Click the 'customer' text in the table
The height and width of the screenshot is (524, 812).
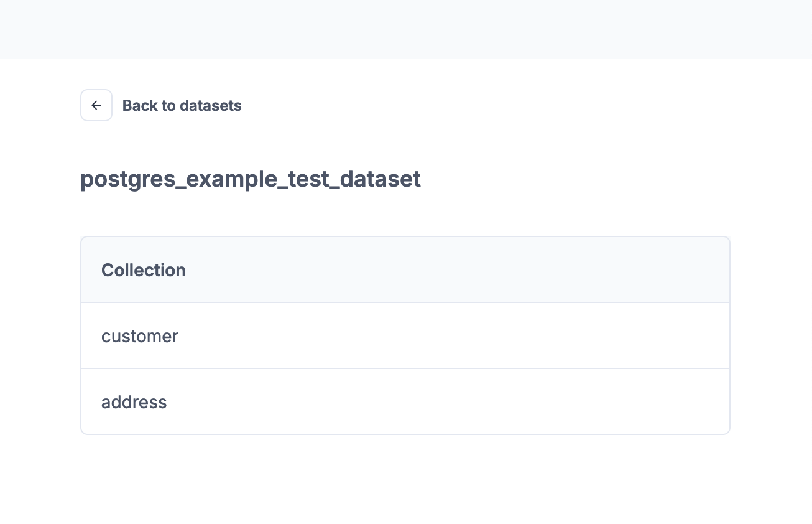[140, 336]
